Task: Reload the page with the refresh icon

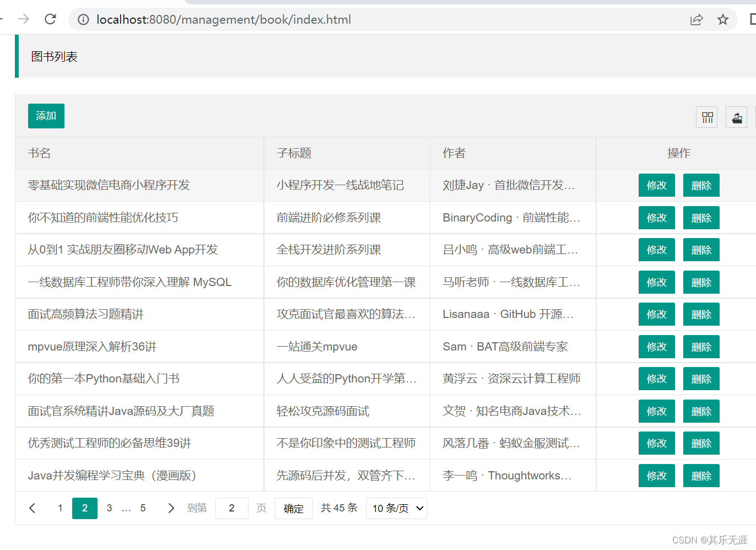Action: (x=50, y=19)
